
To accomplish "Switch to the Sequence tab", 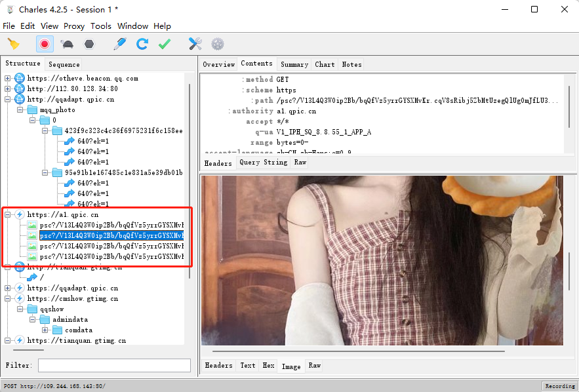I will tap(64, 64).
